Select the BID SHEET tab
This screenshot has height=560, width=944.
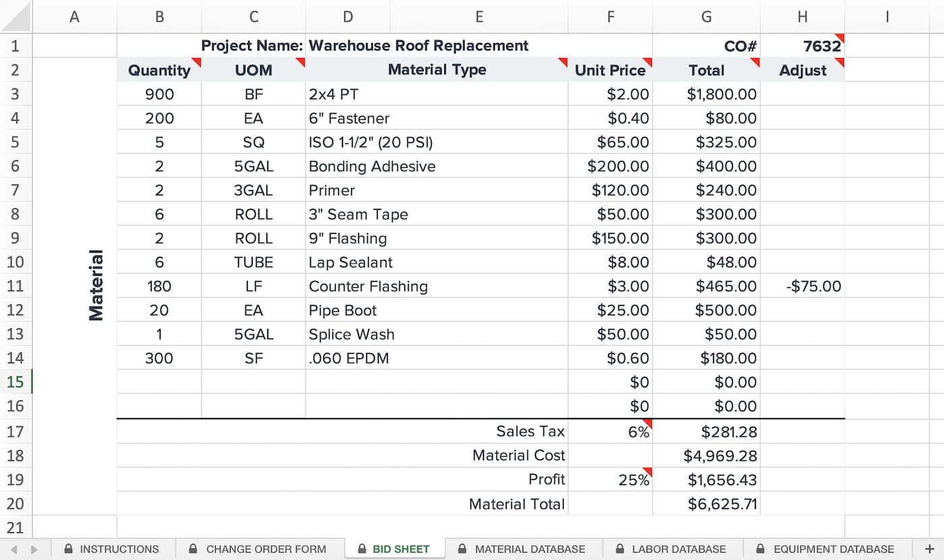coord(394,549)
